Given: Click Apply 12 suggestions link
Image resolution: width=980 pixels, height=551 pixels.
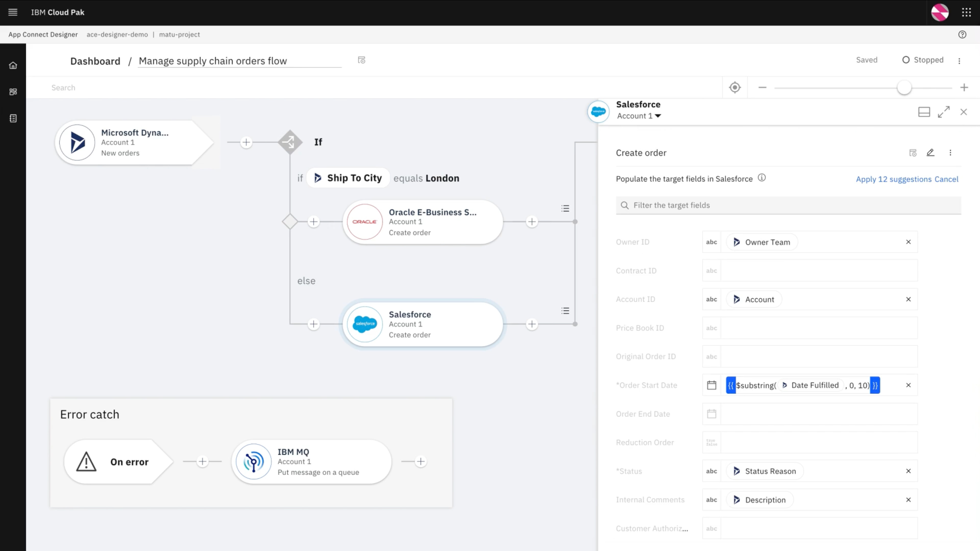Looking at the screenshot, I should [x=893, y=179].
